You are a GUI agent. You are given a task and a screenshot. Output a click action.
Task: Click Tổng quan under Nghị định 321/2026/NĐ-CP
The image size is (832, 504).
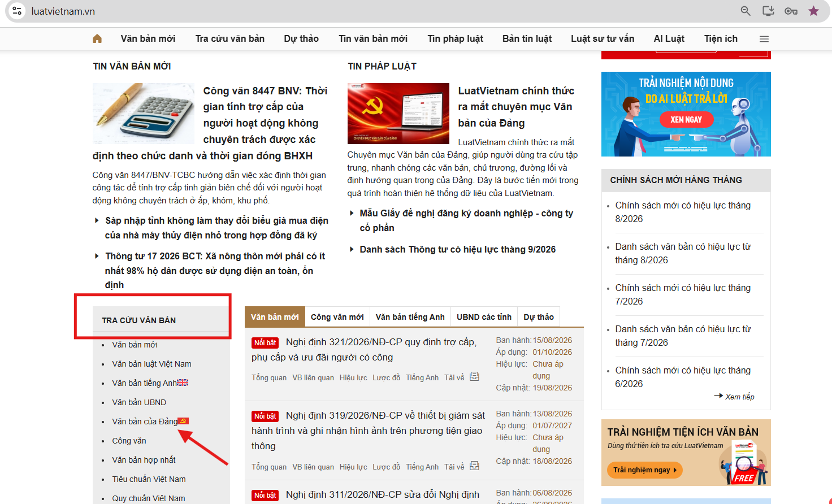coord(269,377)
